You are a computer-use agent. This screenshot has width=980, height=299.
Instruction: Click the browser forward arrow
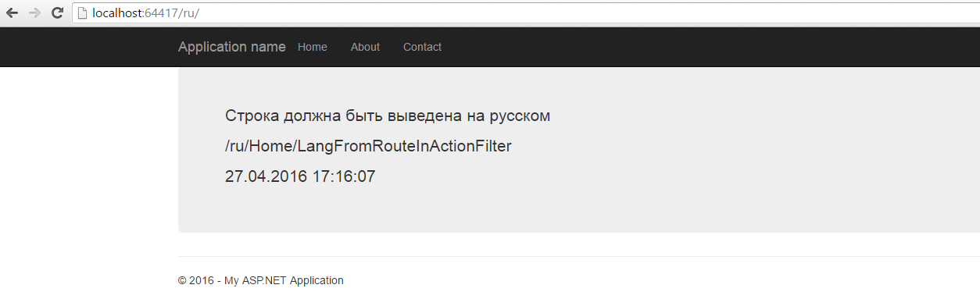pos(34,13)
